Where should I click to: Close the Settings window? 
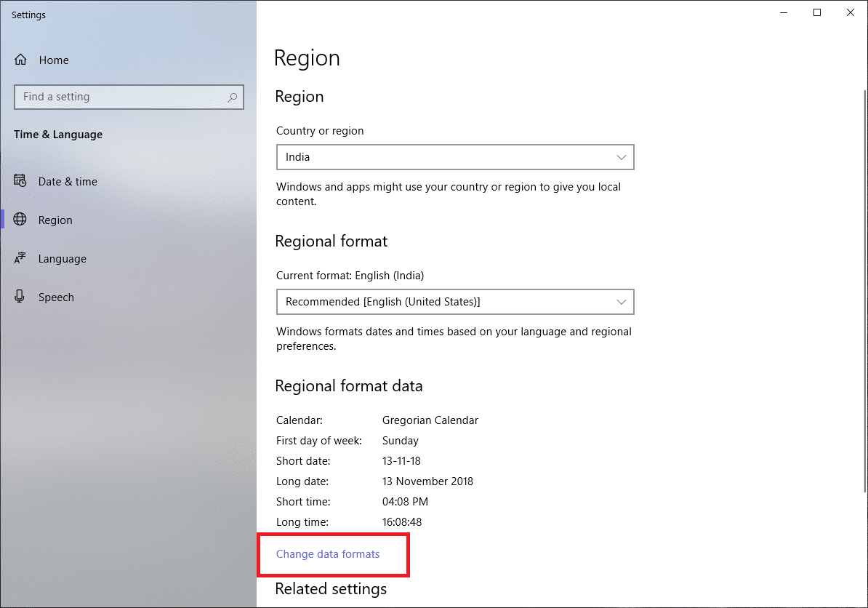[x=851, y=13]
